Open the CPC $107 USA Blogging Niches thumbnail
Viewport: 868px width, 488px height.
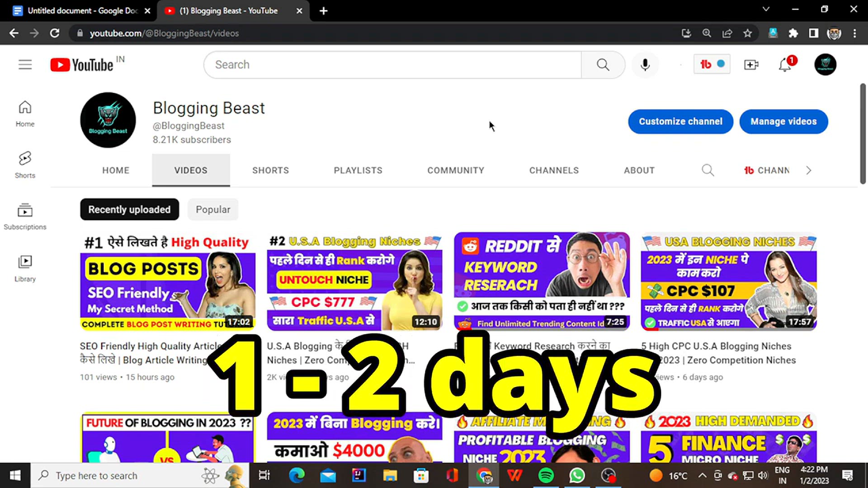pos(729,282)
